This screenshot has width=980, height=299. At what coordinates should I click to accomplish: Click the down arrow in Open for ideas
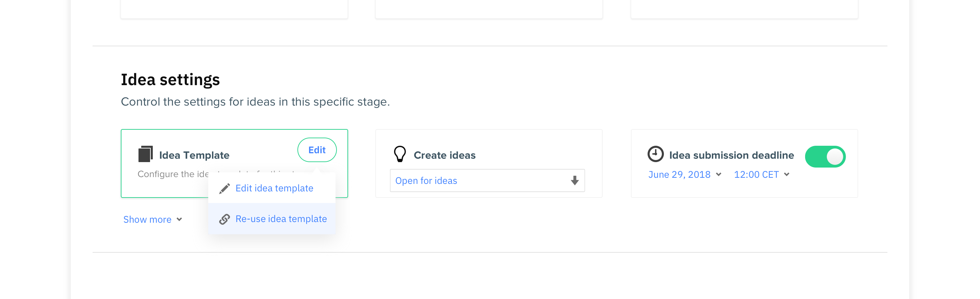(574, 180)
